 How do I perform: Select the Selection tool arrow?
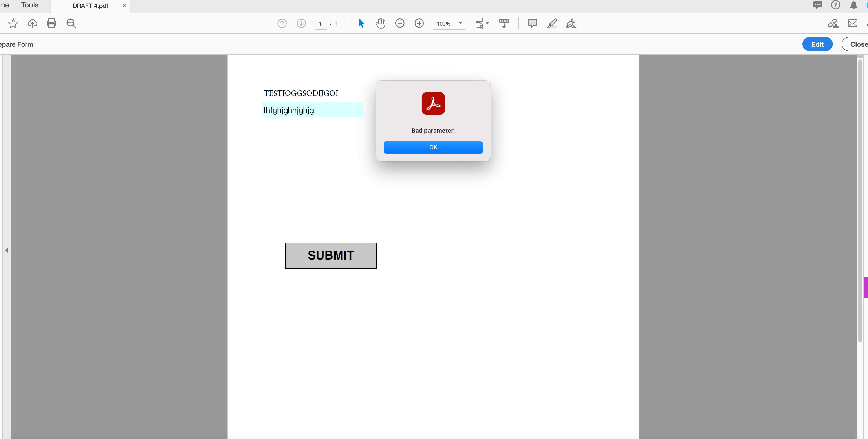(x=361, y=23)
